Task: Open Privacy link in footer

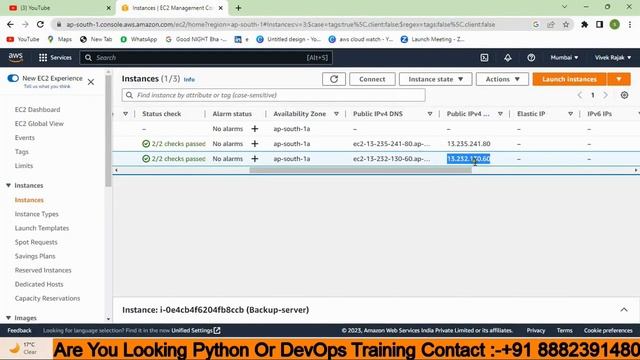Action: (x=536, y=330)
